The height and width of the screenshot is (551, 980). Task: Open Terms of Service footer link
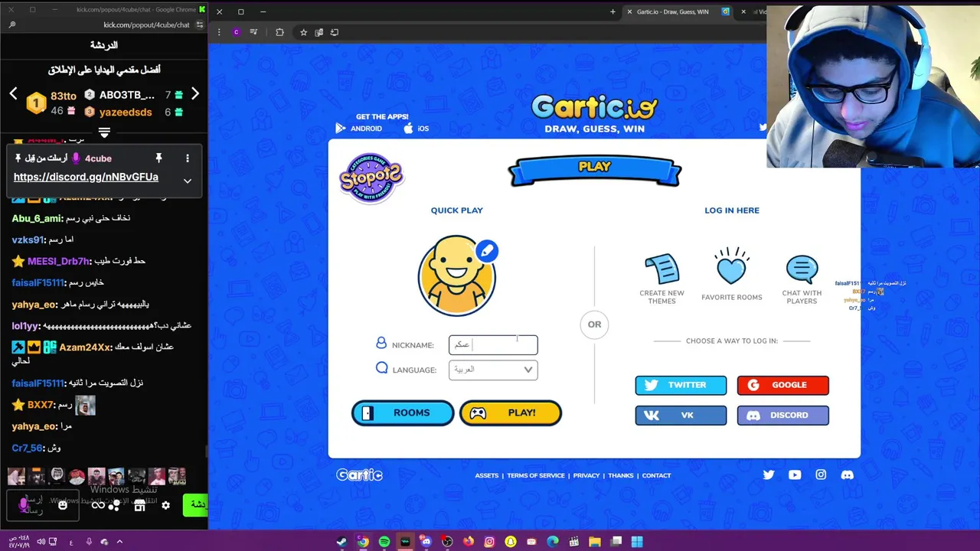[x=536, y=475]
